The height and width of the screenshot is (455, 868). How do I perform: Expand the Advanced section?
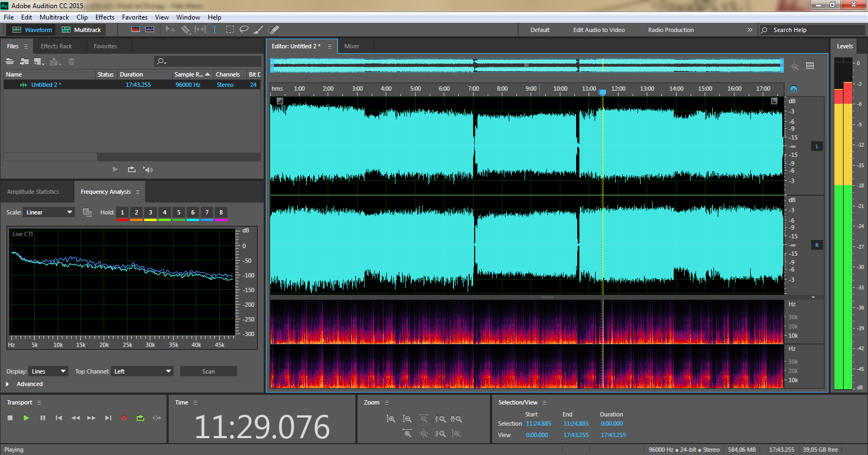8,384
